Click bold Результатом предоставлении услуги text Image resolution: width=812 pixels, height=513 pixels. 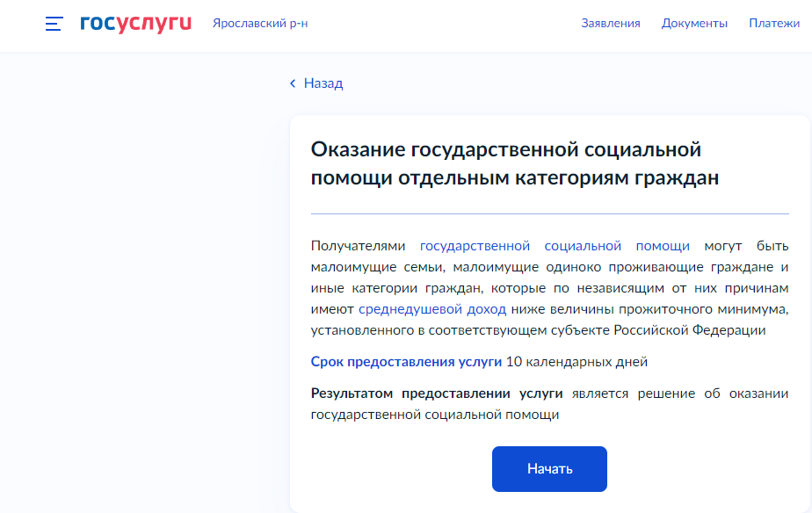tap(437, 394)
